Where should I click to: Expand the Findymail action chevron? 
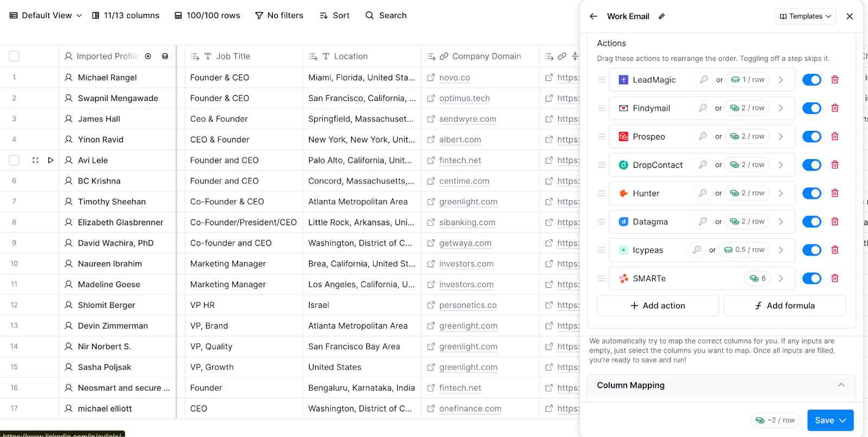click(x=781, y=108)
